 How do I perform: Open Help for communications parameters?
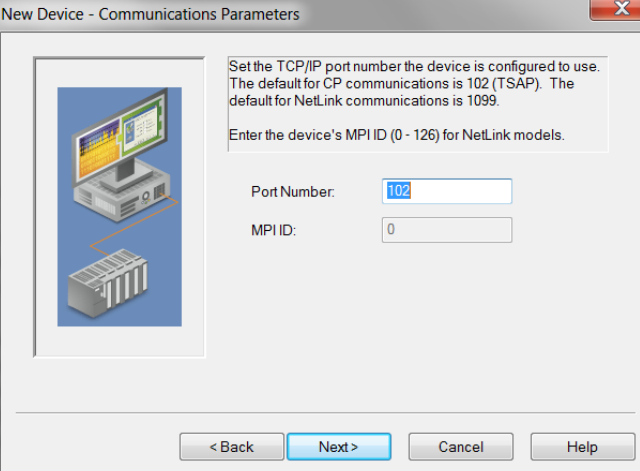point(582,447)
